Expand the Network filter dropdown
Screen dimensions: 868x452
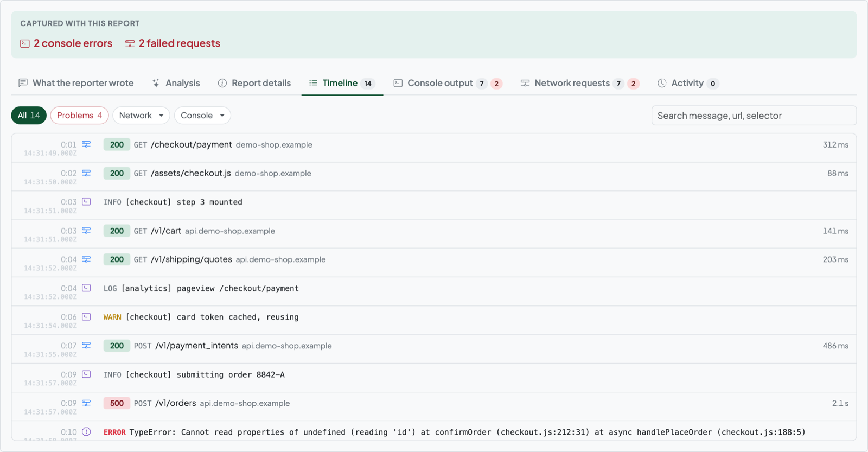141,116
